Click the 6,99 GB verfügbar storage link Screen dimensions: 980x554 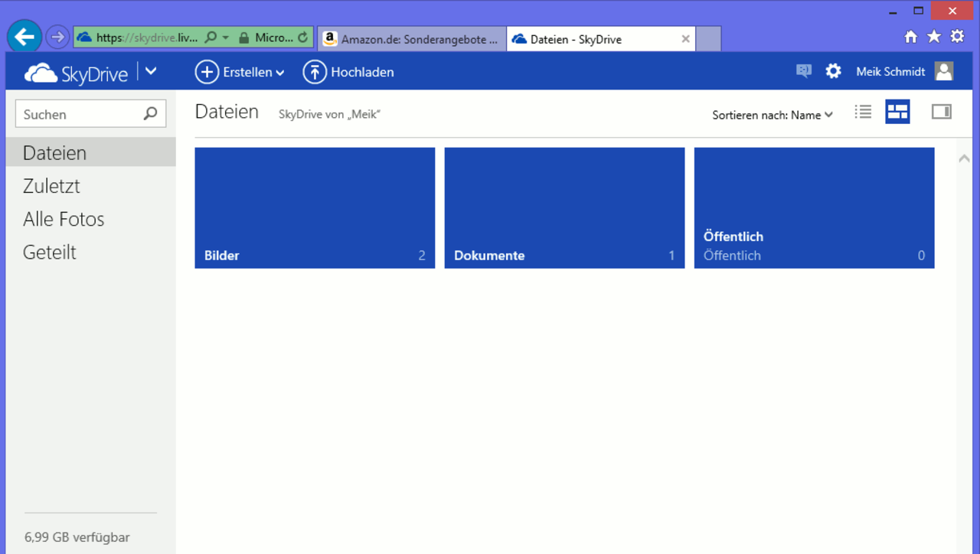[x=77, y=537]
